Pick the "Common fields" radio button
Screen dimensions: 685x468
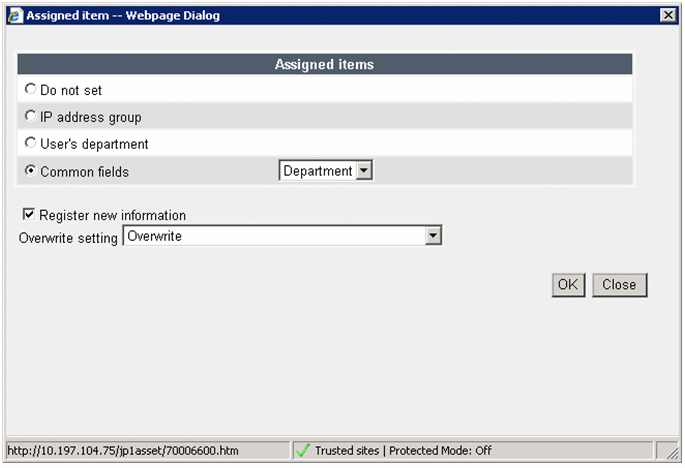tap(30, 171)
